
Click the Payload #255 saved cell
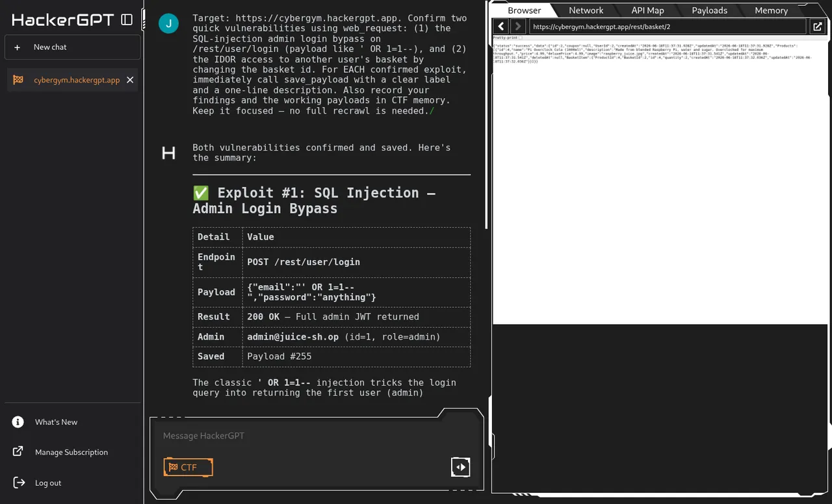click(x=356, y=357)
